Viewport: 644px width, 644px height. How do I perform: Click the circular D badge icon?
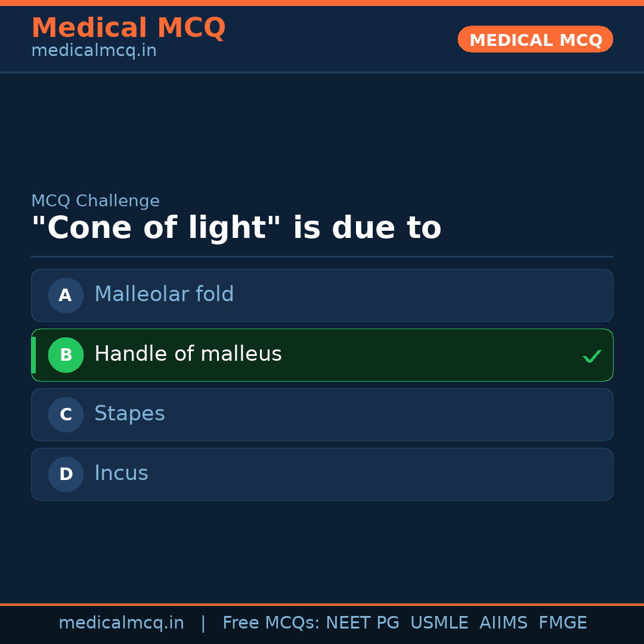(66, 474)
